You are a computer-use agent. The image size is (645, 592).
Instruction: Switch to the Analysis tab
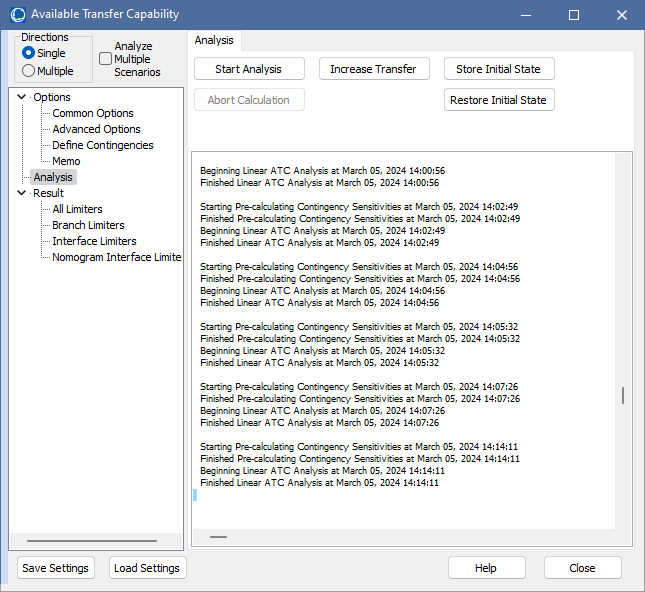(214, 40)
